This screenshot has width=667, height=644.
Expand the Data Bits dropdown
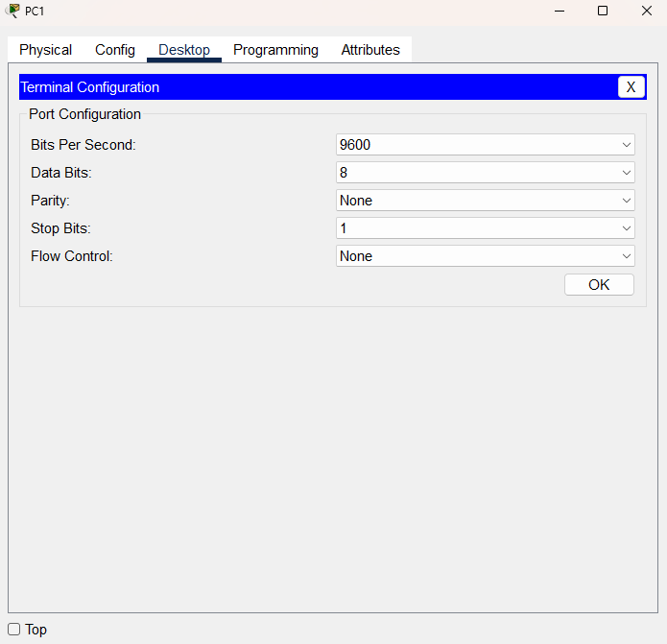tap(486, 172)
